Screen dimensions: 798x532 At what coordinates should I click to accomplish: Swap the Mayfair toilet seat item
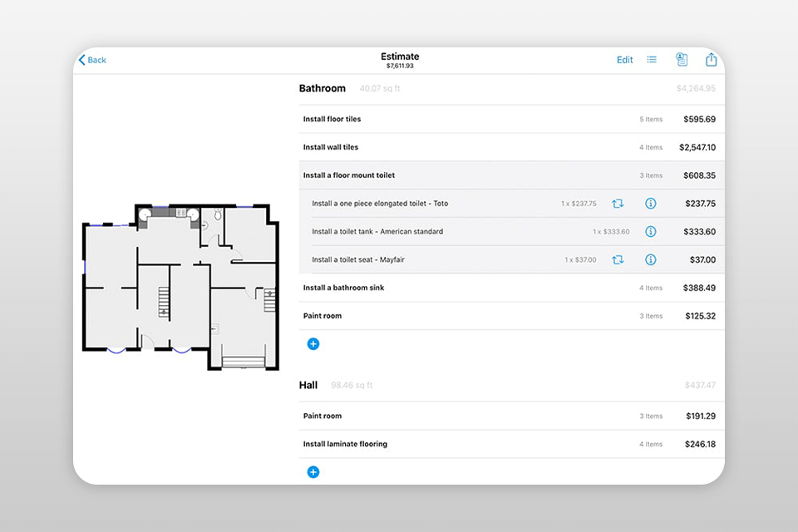618,259
